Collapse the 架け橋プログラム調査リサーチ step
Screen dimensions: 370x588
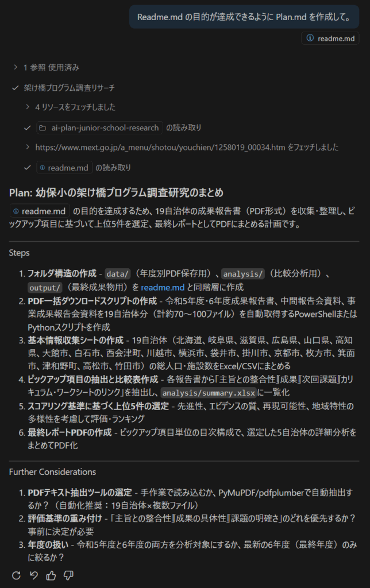point(63,88)
